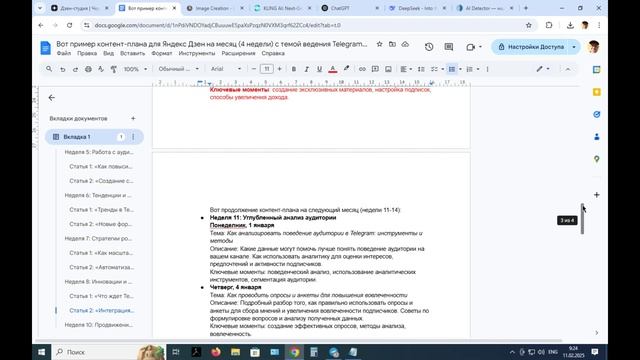
Task: Click the font size field
Action: [x=267, y=69]
